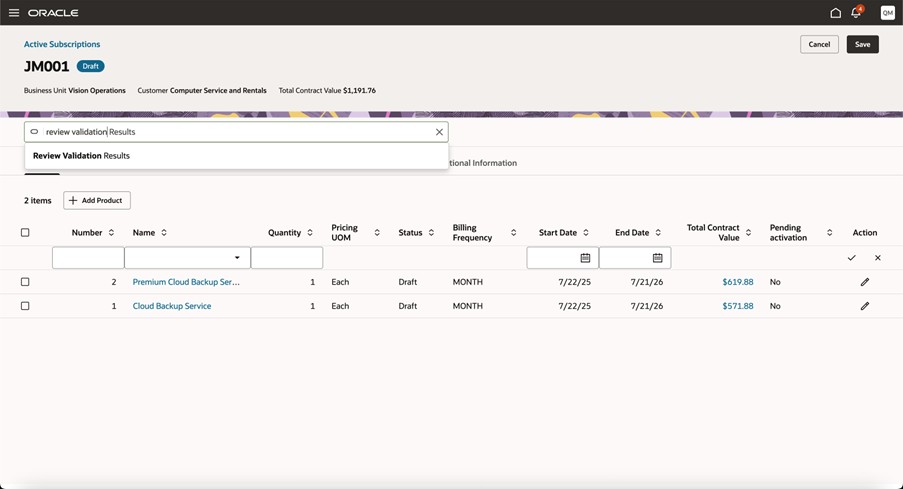Click the Action column header
The image size is (903, 489).
coord(864,233)
